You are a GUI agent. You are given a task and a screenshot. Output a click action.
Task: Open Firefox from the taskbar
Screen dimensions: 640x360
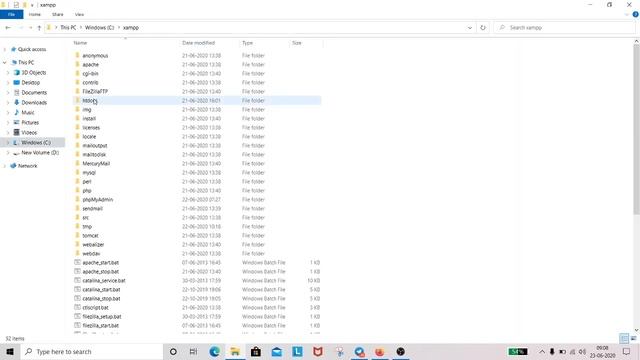(x=380, y=351)
